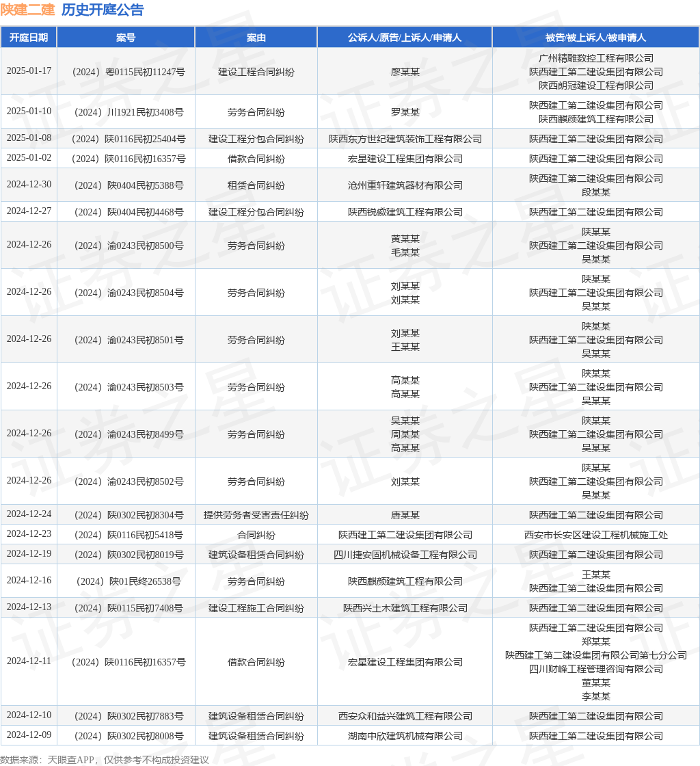Click defendant 西安市长安区建设工程机械施工处
The height and width of the screenshot is (766, 700).
596,535
